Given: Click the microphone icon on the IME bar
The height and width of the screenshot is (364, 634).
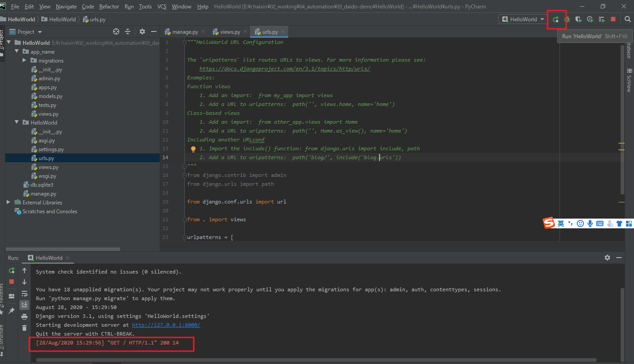Looking at the screenshot, I should tap(590, 223).
